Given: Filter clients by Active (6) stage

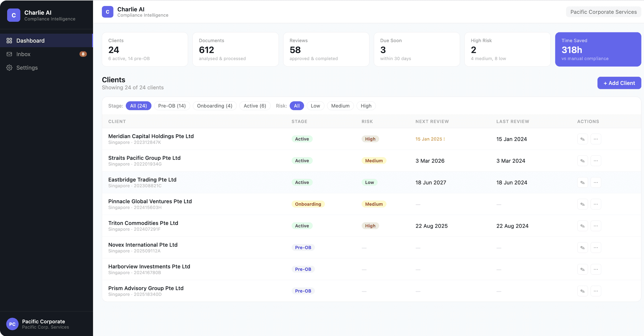Looking at the screenshot, I should 255,106.
